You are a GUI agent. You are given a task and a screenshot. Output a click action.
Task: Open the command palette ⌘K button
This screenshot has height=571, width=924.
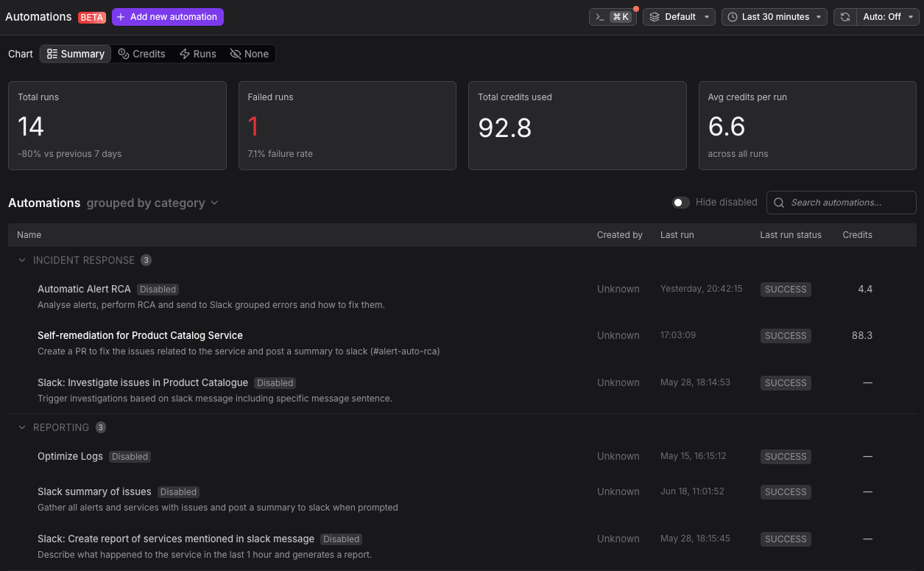pyautogui.click(x=613, y=17)
